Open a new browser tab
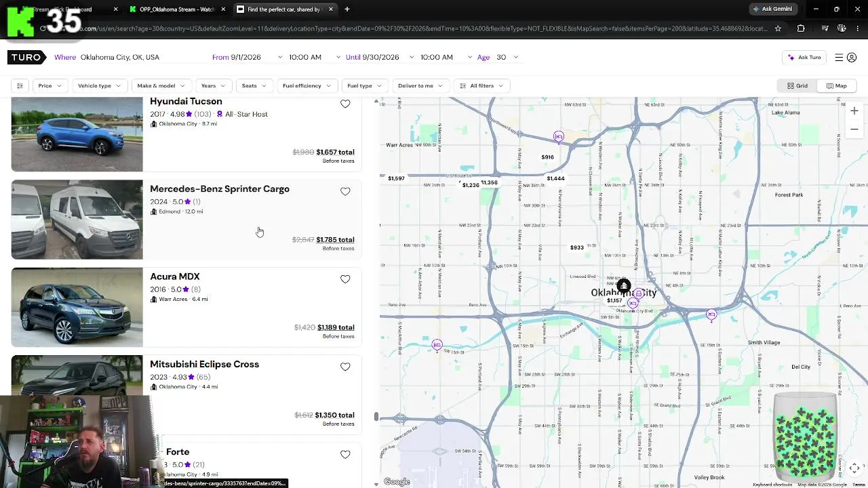This screenshot has height=488, width=868. tap(347, 9)
